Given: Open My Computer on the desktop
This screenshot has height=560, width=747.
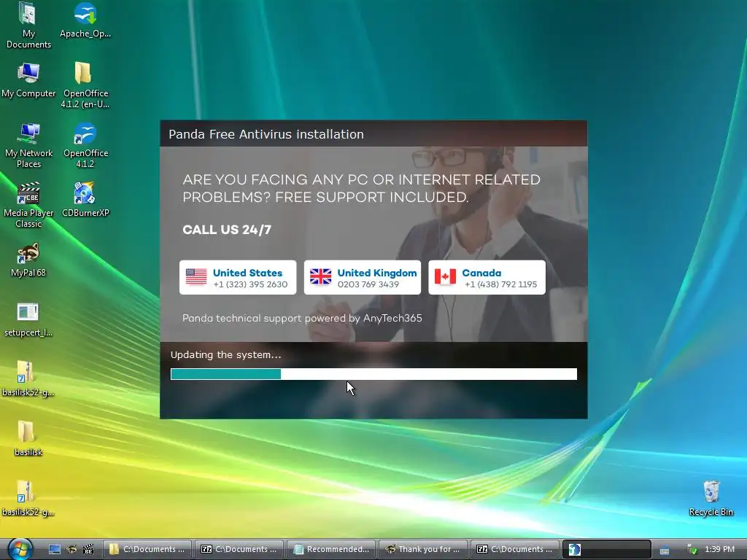Looking at the screenshot, I should point(28,80).
